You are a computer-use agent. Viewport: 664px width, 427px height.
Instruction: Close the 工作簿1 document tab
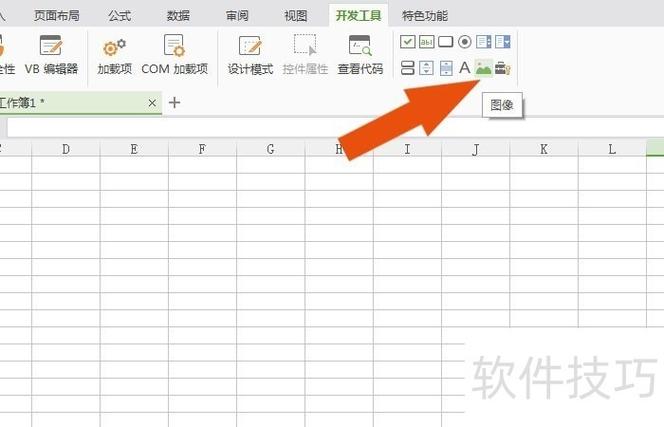tap(152, 103)
